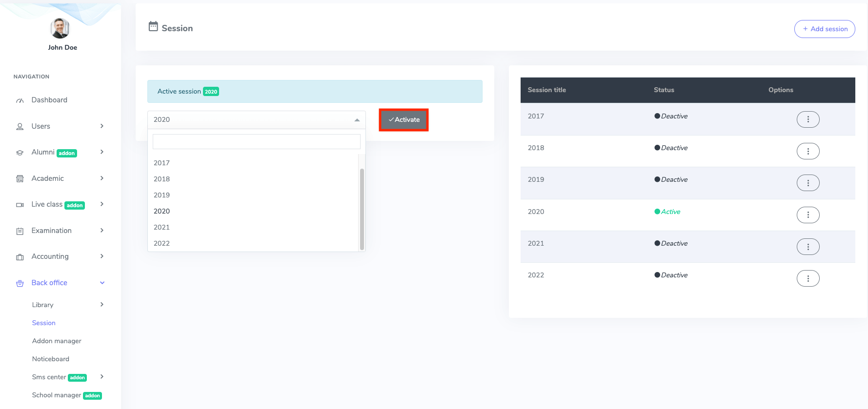
Task: Focus the dropdown search field
Action: tap(256, 142)
